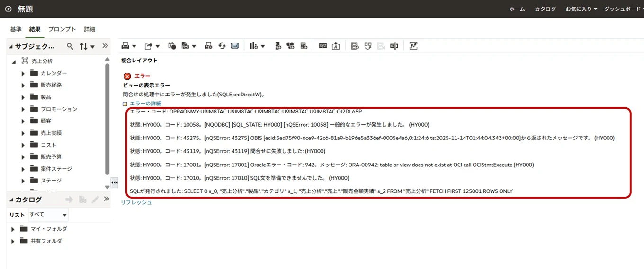Click the print analysis icon
Viewport: 644px width, 269px height.
[x=125, y=46]
